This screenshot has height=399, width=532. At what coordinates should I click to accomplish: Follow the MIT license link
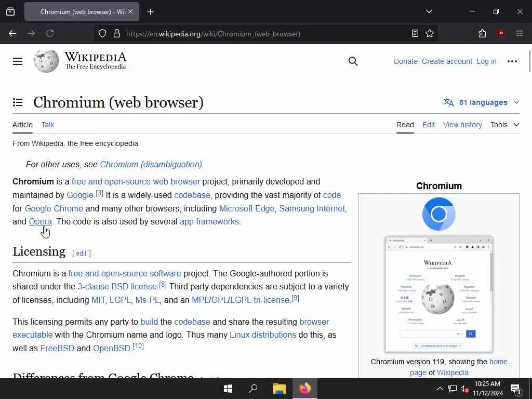(98, 300)
